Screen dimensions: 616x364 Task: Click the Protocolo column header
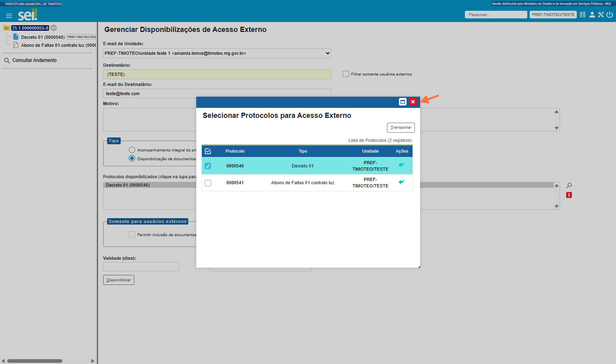(x=235, y=151)
